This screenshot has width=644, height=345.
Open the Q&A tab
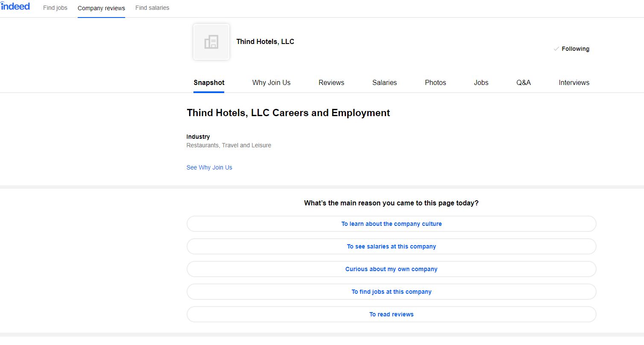[x=523, y=83]
